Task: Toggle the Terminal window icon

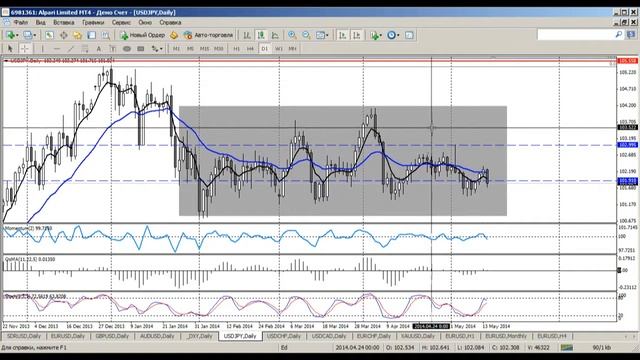Action: coord(91,36)
